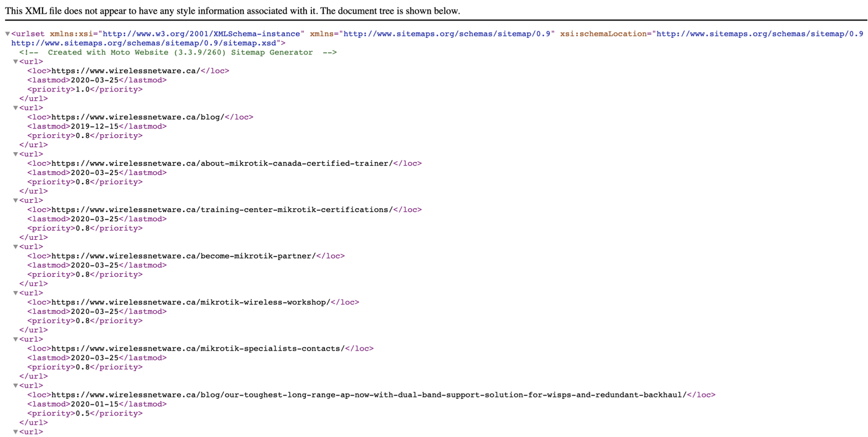
Task: Click the priority value 1.0
Action: (82, 90)
